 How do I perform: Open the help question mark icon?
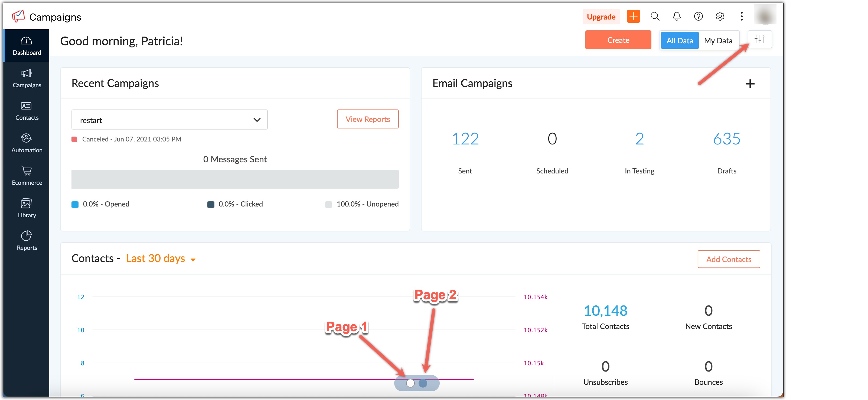(698, 16)
